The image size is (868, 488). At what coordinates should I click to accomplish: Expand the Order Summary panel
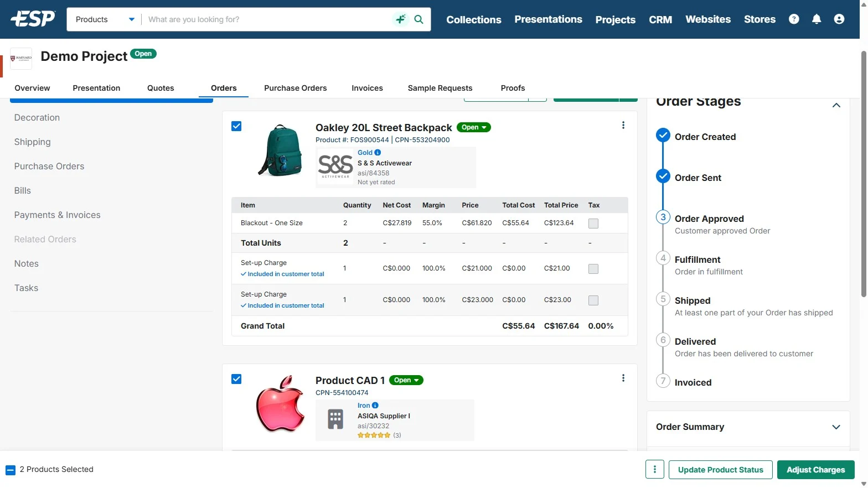[836, 427]
